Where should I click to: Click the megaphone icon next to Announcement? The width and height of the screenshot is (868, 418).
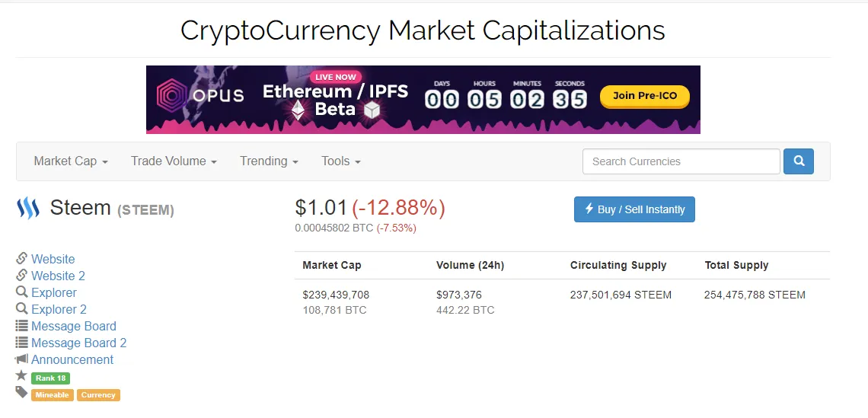pos(21,359)
